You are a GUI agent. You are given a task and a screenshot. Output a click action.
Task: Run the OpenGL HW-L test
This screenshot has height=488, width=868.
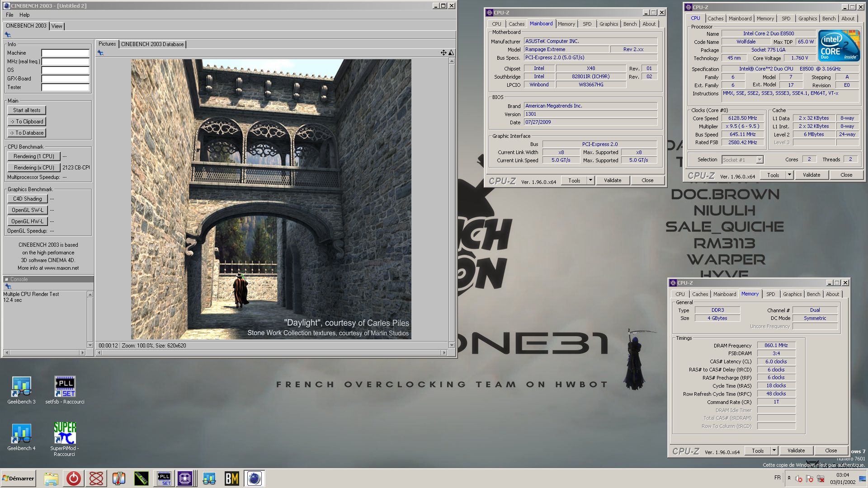tap(28, 221)
